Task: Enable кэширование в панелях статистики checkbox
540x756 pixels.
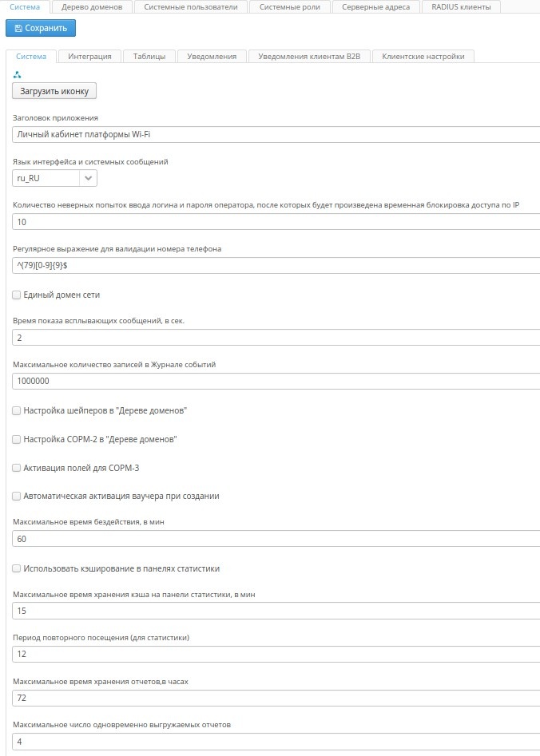Action: (x=17, y=568)
